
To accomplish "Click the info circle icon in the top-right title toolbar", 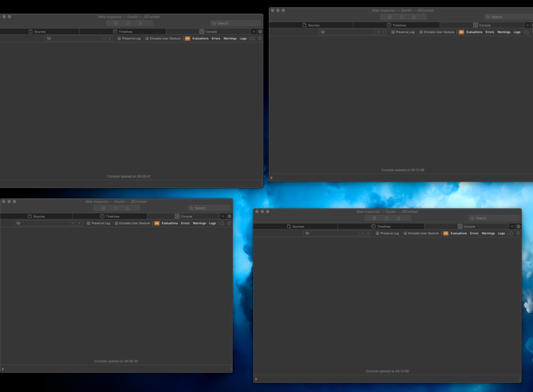I will [402, 16].
